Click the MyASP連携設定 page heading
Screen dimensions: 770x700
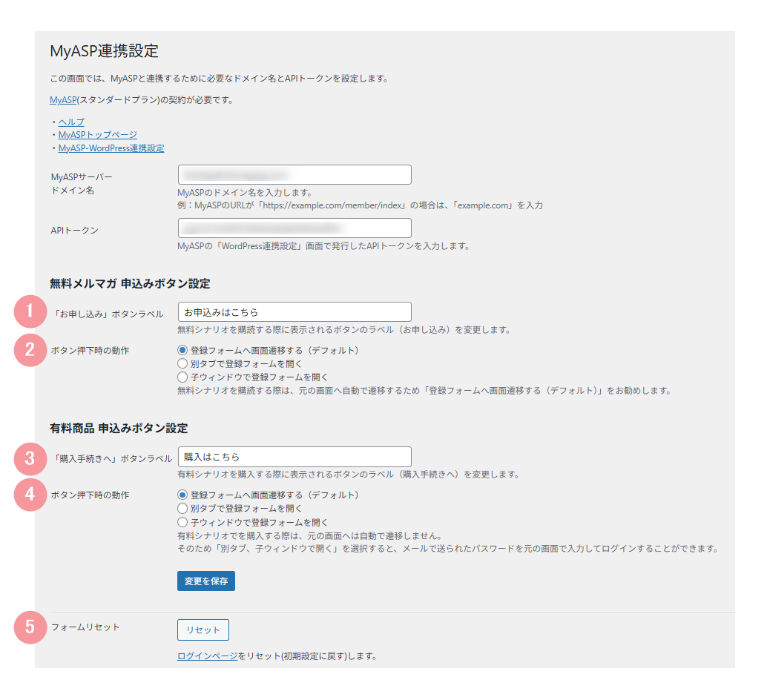click(104, 51)
